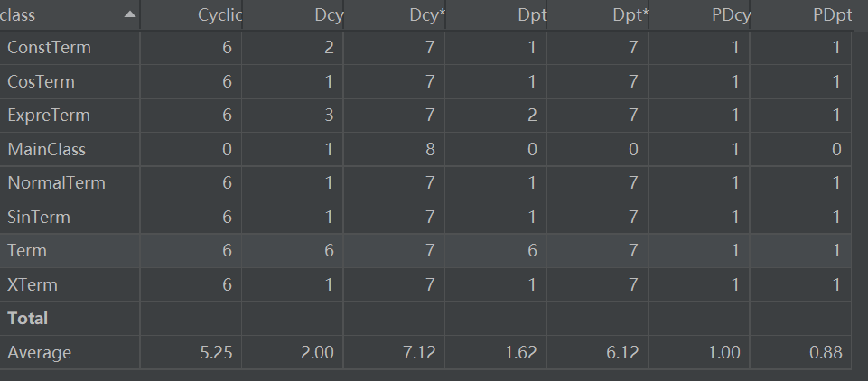Image resolution: width=868 pixels, height=381 pixels.
Task: Click the sort arrow in class header
Action: (x=130, y=15)
